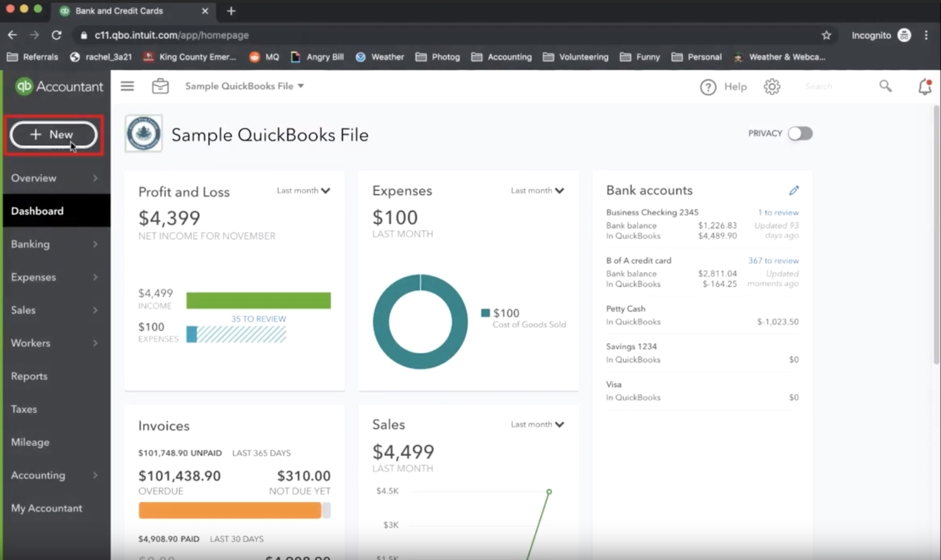Click the Savings 1234 account row
The image size is (941, 560).
pos(702,353)
